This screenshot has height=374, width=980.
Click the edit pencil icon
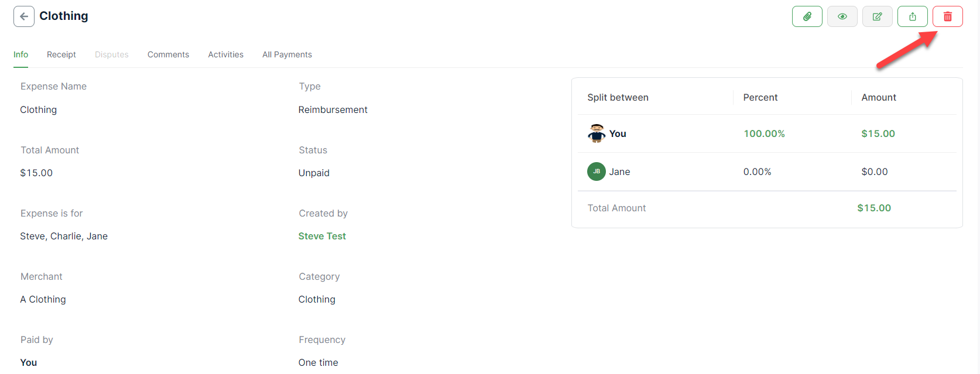[x=877, y=16]
